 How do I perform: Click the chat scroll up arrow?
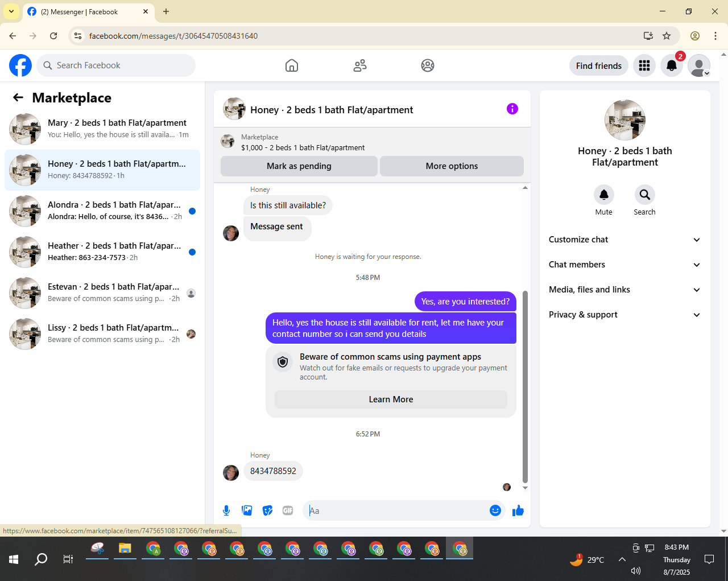tap(525, 188)
